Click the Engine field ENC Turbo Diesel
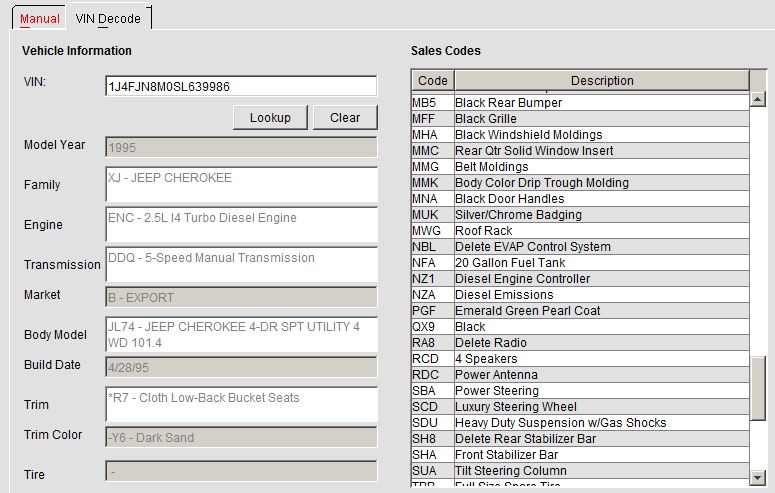The image size is (775, 493). [241, 224]
